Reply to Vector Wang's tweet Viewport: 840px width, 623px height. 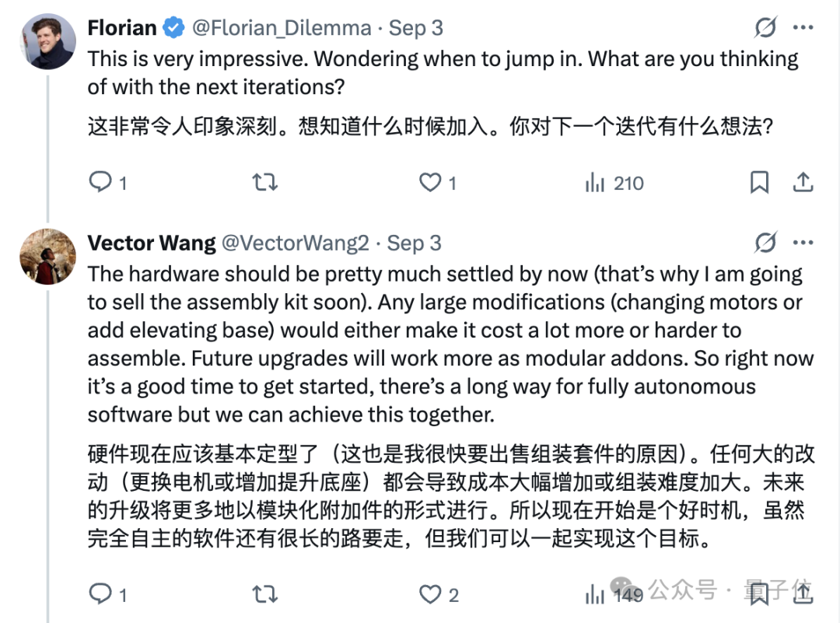pyautogui.click(x=100, y=595)
